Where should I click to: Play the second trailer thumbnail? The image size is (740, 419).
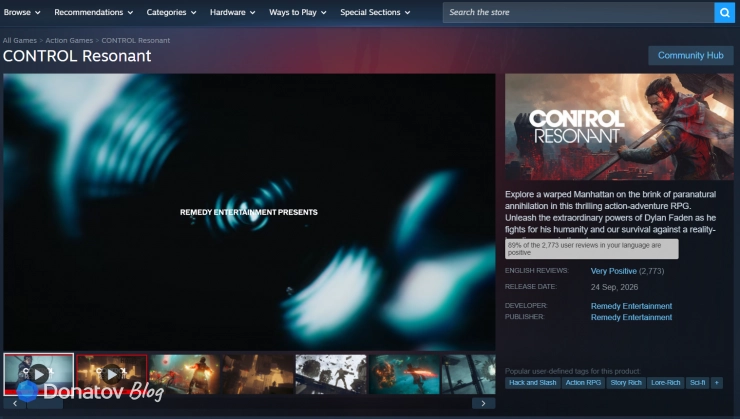112,374
